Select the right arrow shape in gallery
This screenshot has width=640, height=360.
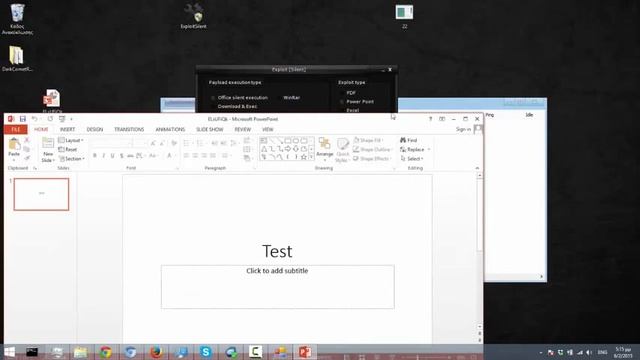288,149
